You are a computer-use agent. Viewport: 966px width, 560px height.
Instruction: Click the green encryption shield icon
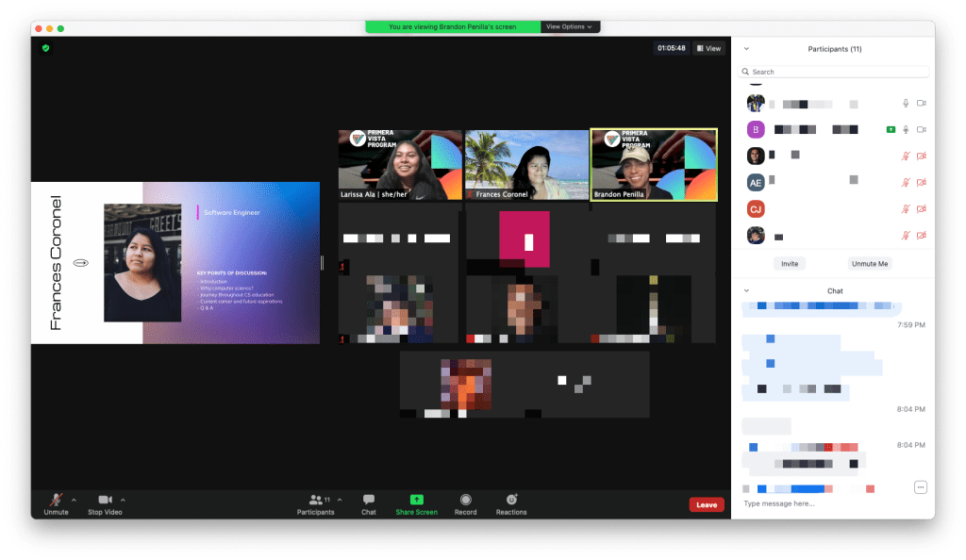point(45,48)
